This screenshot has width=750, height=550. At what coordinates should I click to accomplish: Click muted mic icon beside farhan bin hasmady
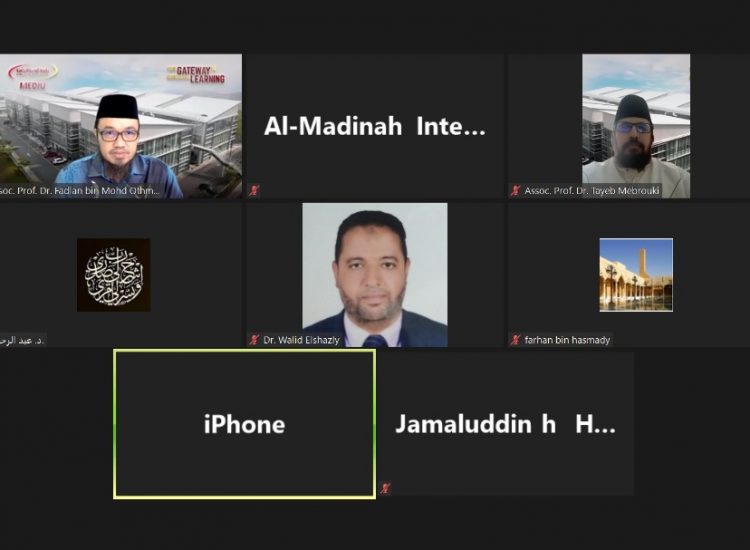(x=515, y=340)
